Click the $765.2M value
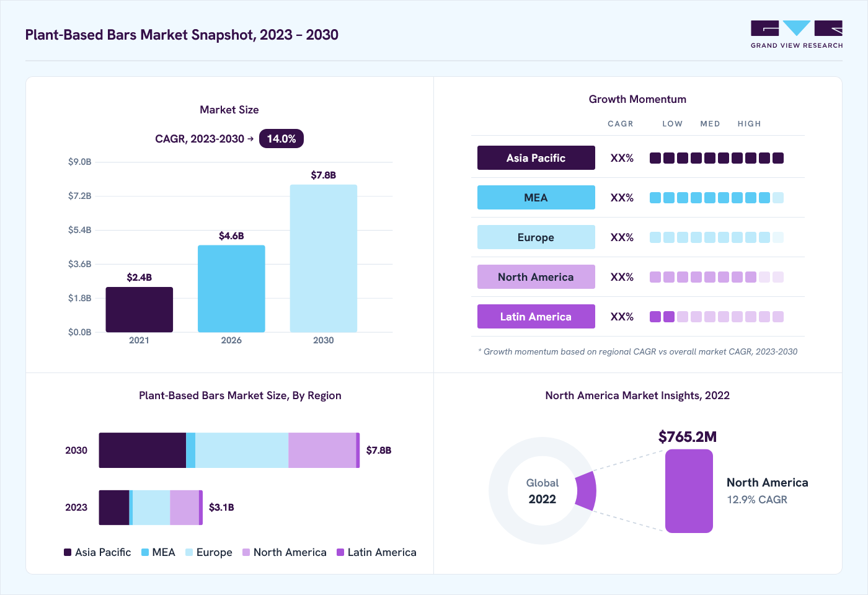This screenshot has width=868, height=595. click(688, 437)
